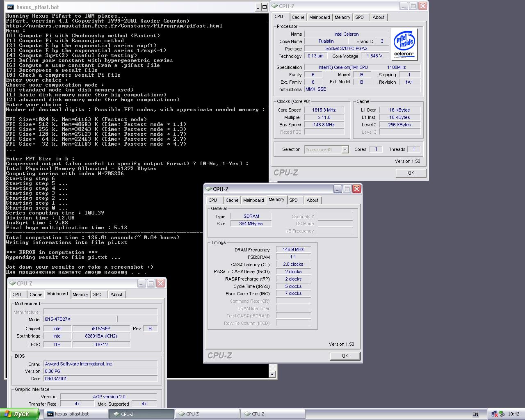Image resolution: width=525 pixels, height=420 pixels.
Task: Select the About tab in the CPU-Z window showing the Memory tab
Action: click(313, 200)
